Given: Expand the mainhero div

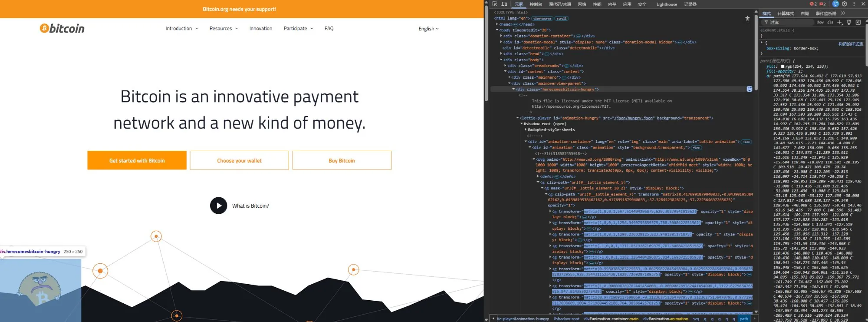Looking at the screenshot, I should (510, 77).
